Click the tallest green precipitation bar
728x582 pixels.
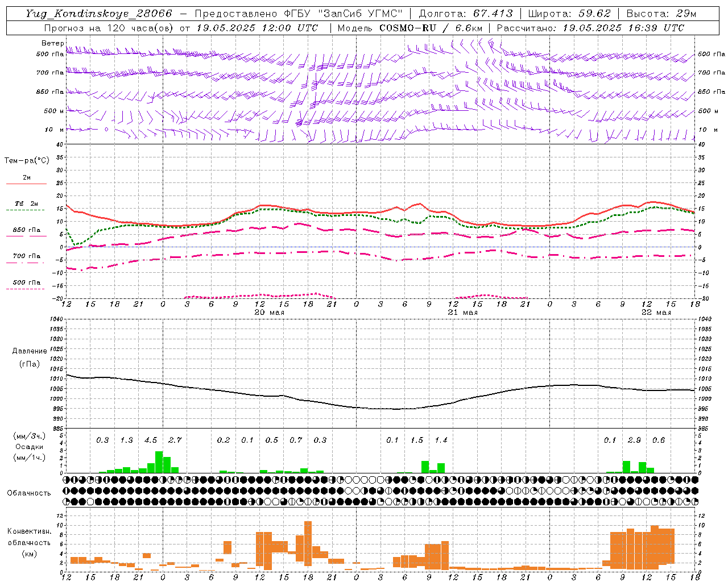[x=159, y=462]
